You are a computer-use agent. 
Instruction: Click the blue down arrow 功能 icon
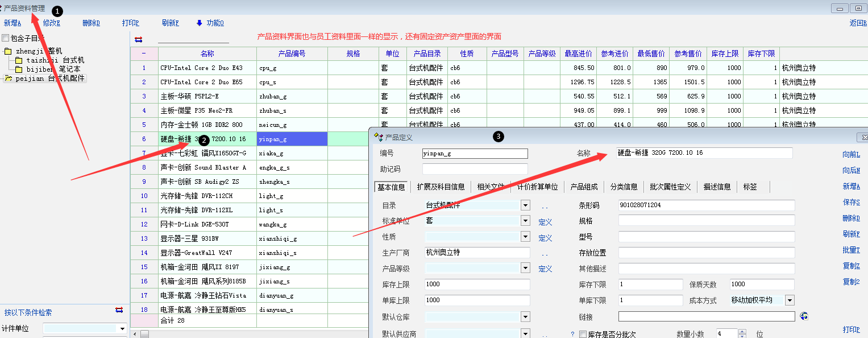199,23
